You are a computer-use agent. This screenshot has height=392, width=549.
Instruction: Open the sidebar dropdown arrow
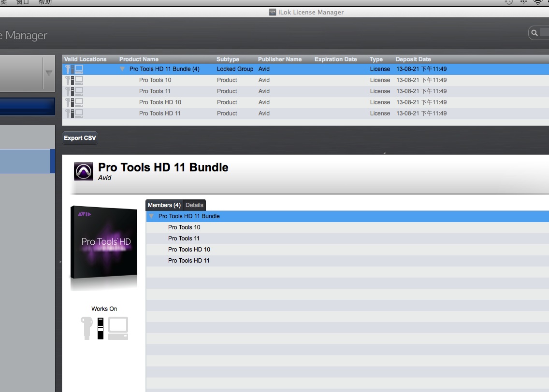pyautogui.click(x=49, y=73)
